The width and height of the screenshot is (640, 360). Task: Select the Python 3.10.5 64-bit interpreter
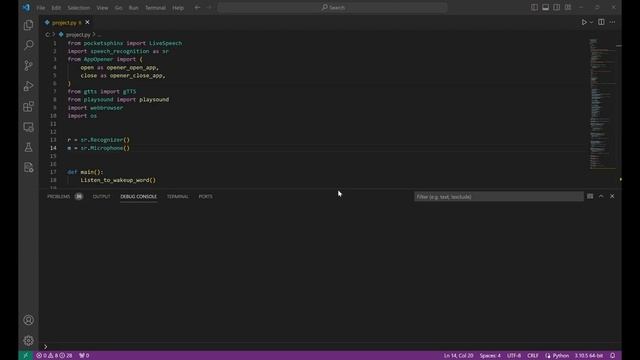click(x=589, y=356)
